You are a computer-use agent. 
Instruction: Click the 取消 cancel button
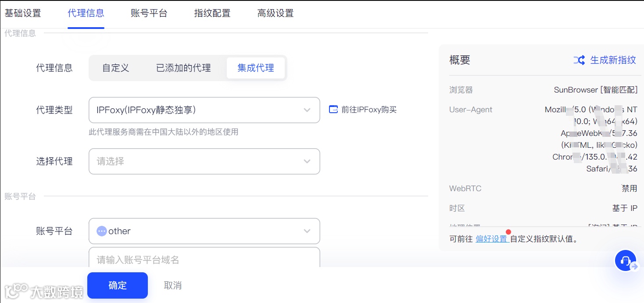[x=173, y=285]
